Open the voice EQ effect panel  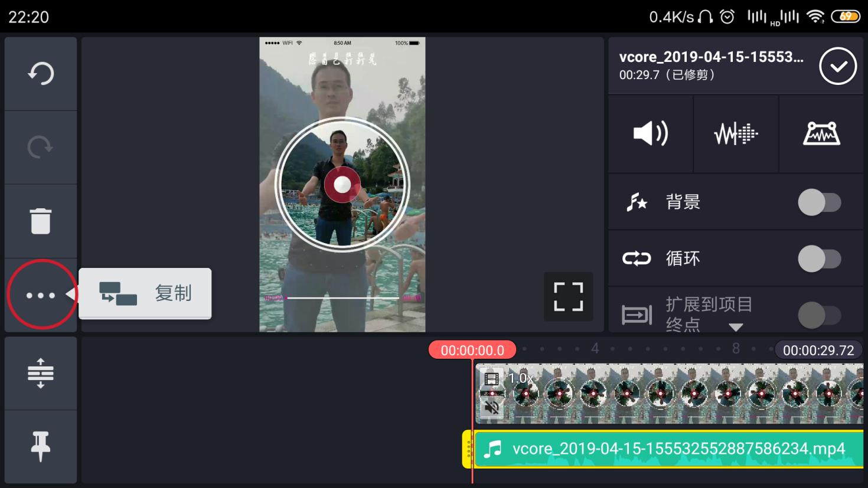(x=735, y=133)
